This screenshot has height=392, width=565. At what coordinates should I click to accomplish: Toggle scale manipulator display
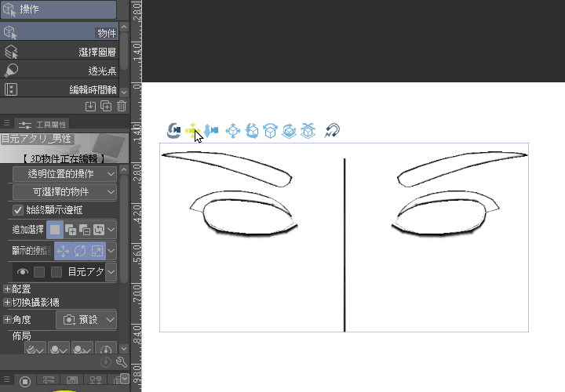(97, 251)
